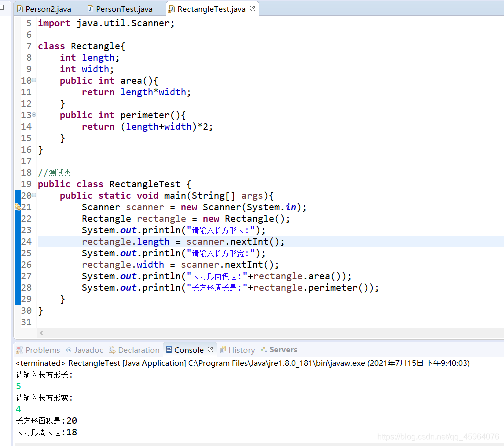Click console output '长方形面积是:20'
504x446 pixels.
pos(47,421)
